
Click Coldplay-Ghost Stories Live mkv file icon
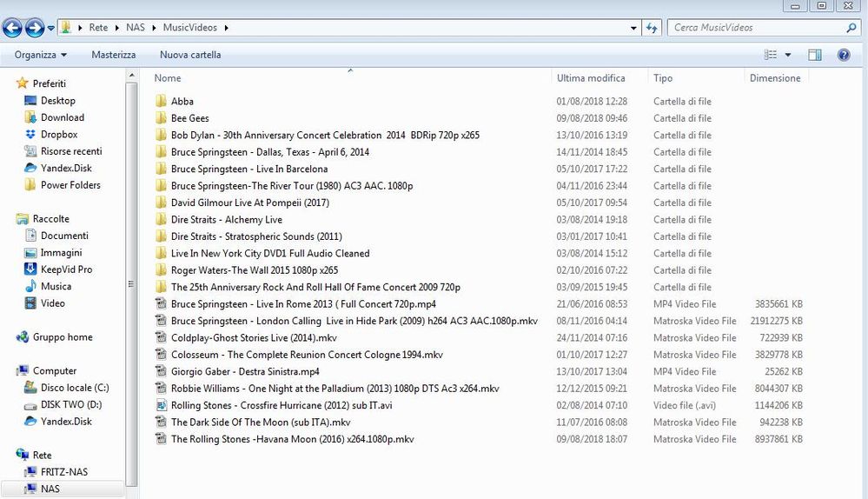tap(161, 337)
